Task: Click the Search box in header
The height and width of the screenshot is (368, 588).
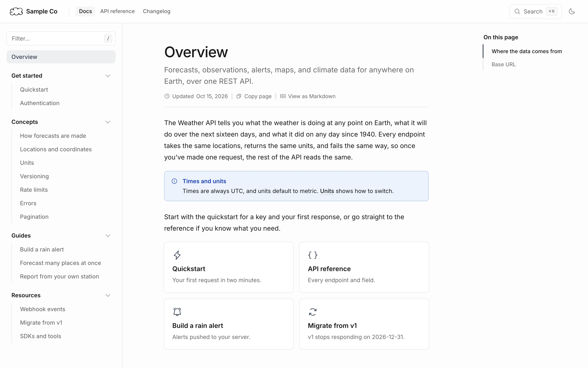Action: click(536, 11)
